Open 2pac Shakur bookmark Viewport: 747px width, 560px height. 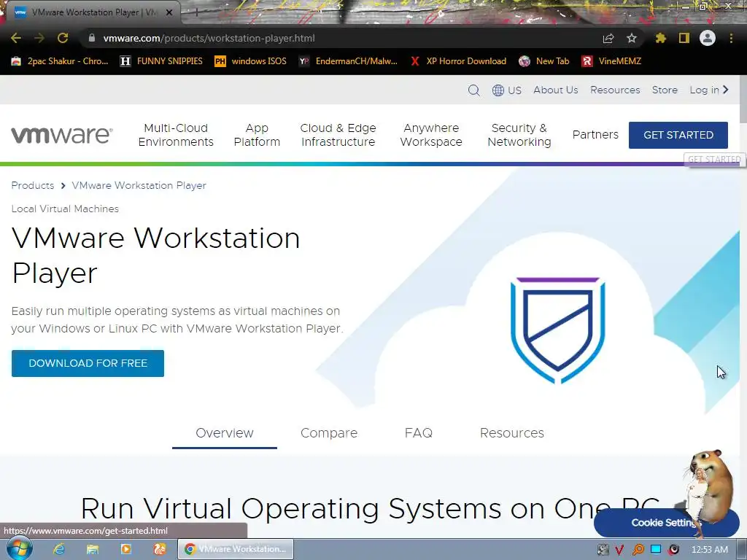point(60,61)
